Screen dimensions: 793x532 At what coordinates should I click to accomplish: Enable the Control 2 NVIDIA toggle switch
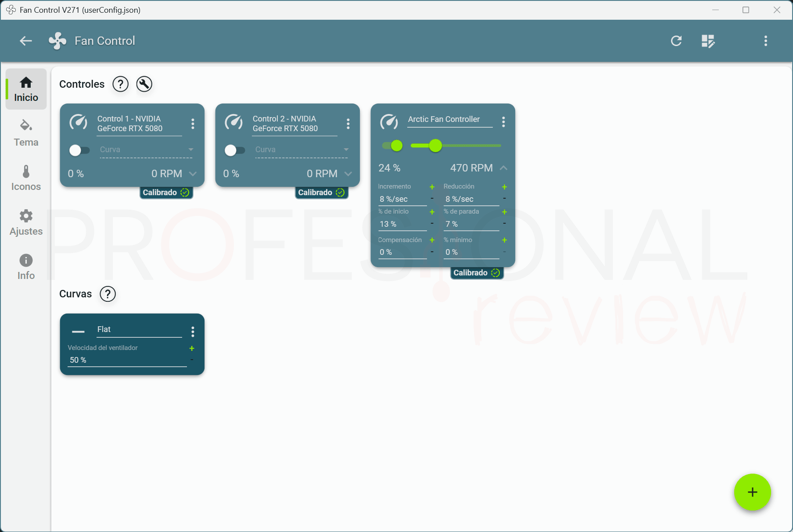tap(234, 150)
